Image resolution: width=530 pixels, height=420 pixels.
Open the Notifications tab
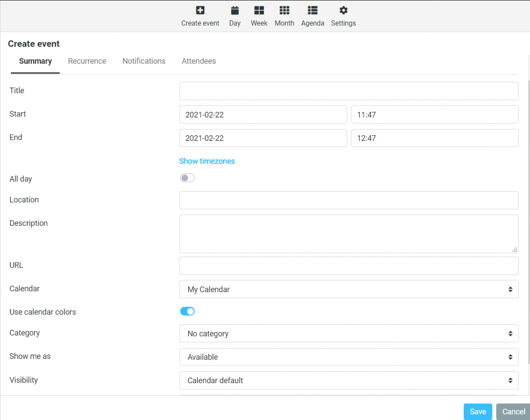click(x=144, y=61)
